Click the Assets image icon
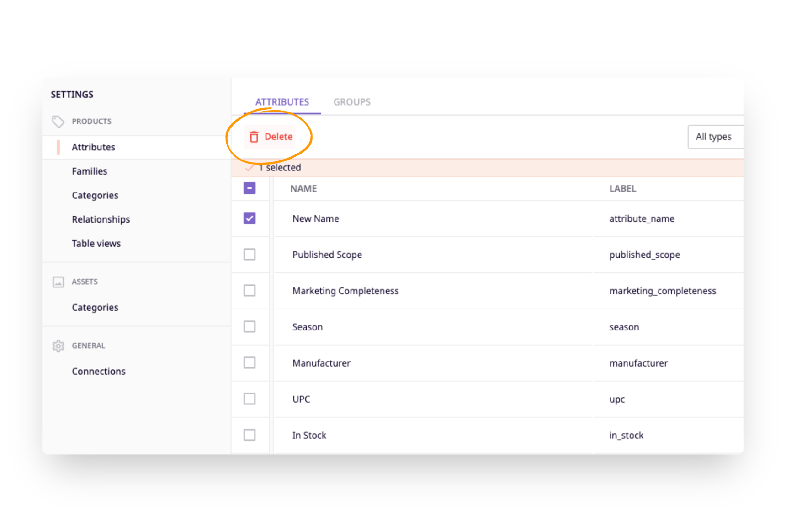 click(x=58, y=282)
